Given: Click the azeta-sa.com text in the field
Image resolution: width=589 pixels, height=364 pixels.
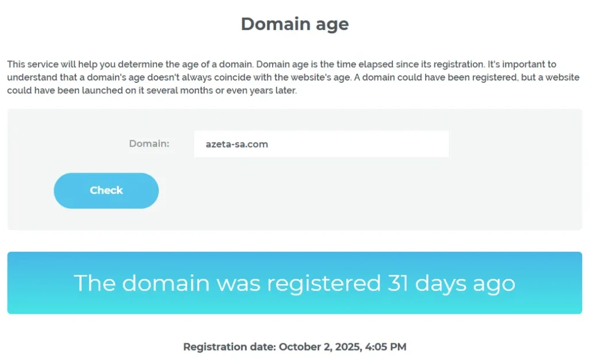Looking at the screenshot, I should tap(237, 144).
